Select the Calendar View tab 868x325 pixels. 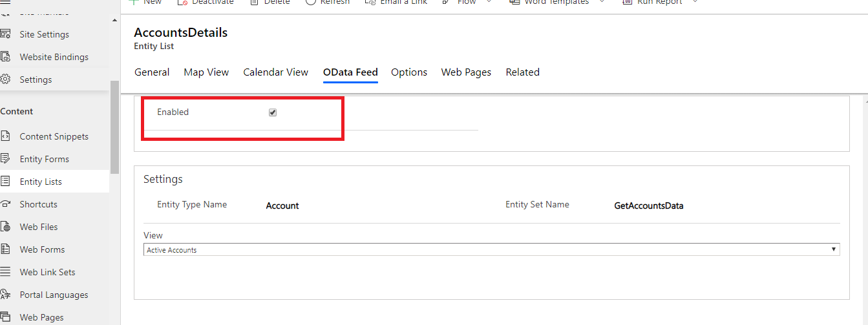click(275, 72)
